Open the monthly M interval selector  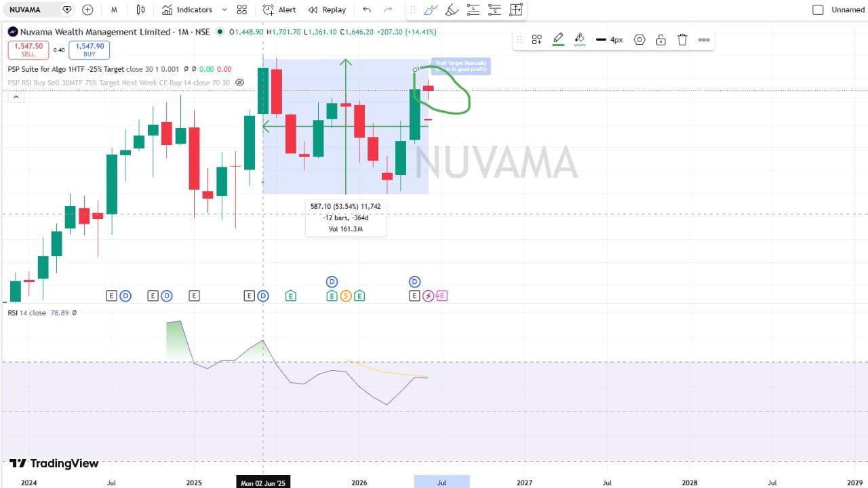(114, 9)
